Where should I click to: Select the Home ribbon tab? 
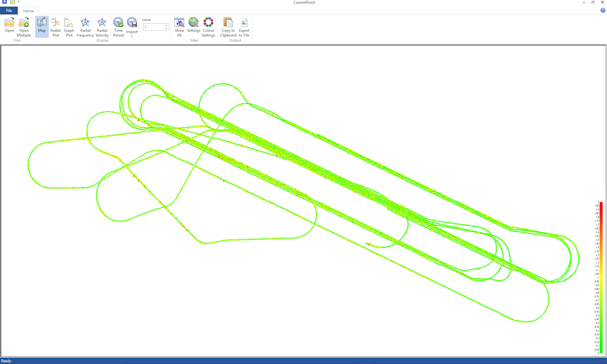click(x=29, y=11)
